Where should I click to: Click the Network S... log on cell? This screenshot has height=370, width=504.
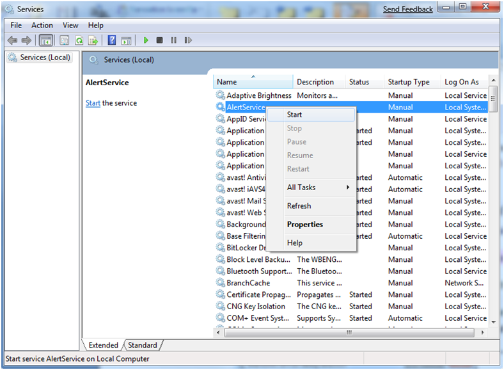[x=464, y=283]
